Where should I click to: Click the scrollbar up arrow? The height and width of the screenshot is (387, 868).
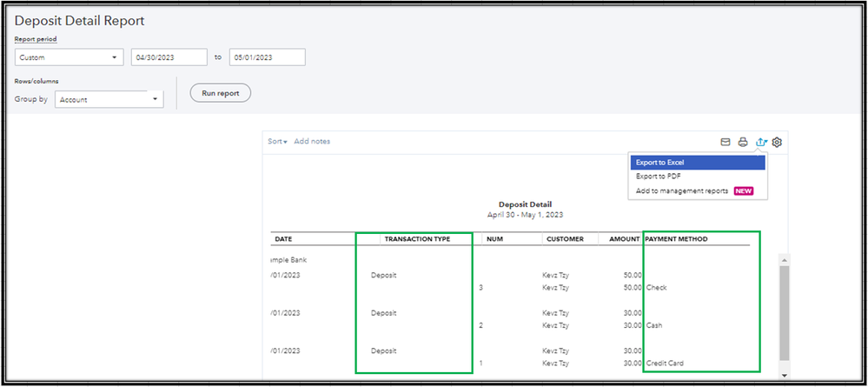click(x=785, y=259)
